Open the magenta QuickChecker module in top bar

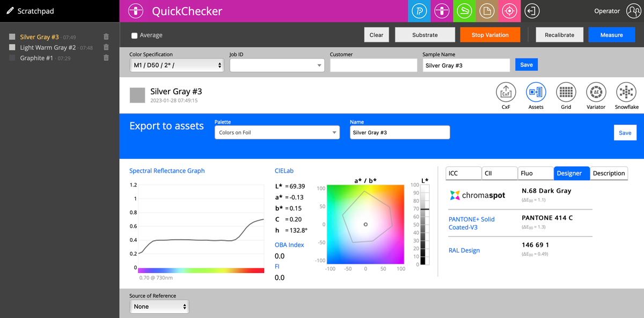[442, 11]
